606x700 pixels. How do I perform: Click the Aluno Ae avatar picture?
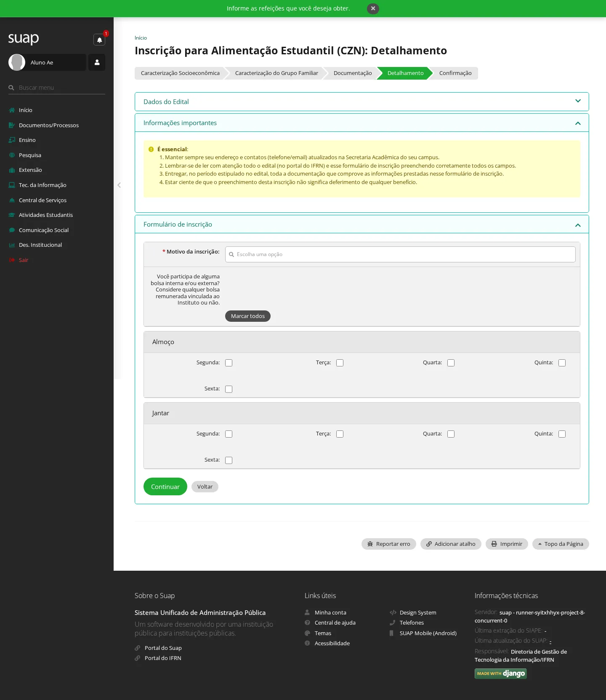17,62
